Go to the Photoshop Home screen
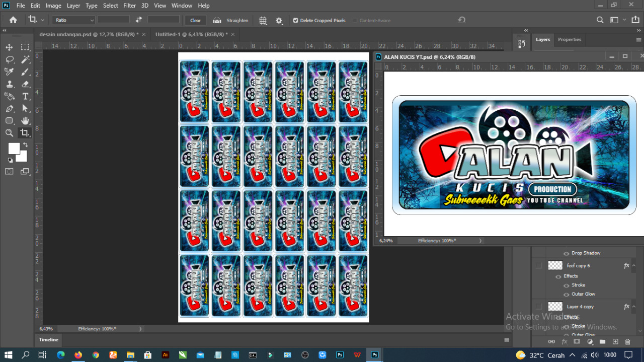Viewport: 644px width, 362px height. click(13, 20)
